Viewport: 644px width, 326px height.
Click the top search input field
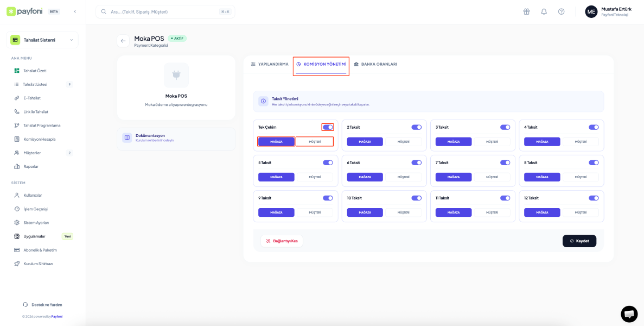tap(163, 11)
